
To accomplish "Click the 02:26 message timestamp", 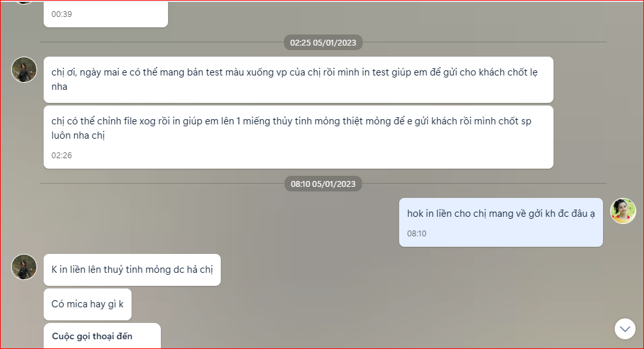I will (x=62, y=155).
